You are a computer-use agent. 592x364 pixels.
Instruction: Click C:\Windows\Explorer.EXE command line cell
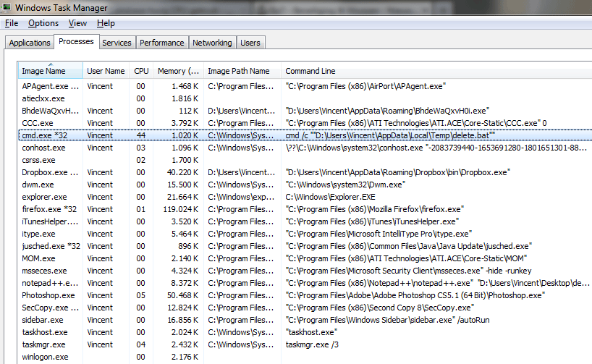click(330, 197)
